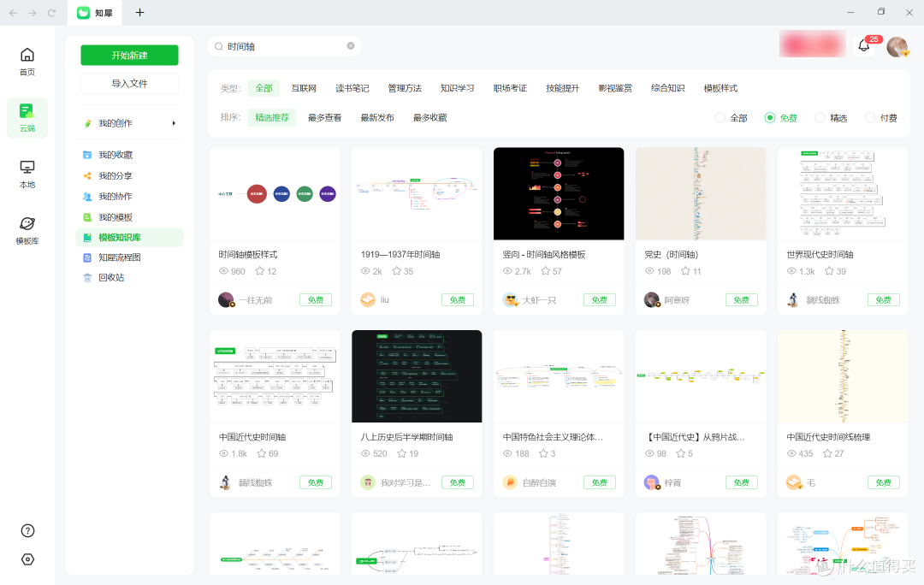Click author avatar of 梓菁
Image resolution: width=924 pixels, height=585 pixels.
(x=652, y=482)
